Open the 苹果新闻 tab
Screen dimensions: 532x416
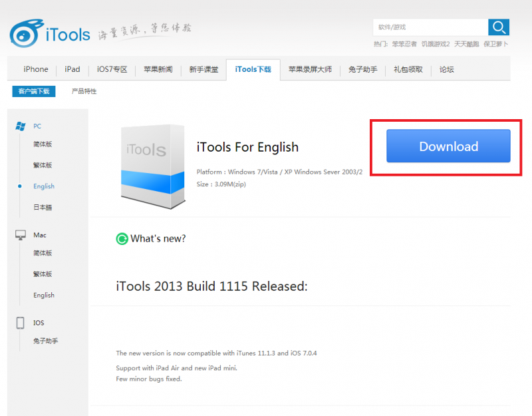(x=158, y=69)
